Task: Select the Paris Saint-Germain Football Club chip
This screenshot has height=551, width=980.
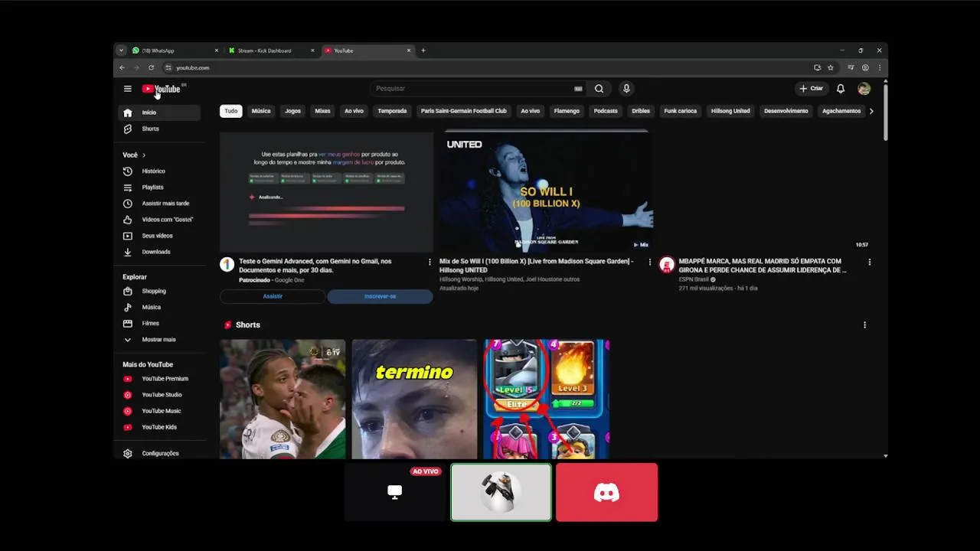Action: click(x=464, y=111)
